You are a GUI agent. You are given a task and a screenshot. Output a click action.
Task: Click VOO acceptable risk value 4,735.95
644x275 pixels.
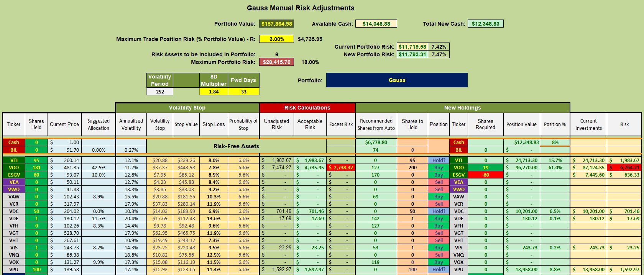[310, 167]
